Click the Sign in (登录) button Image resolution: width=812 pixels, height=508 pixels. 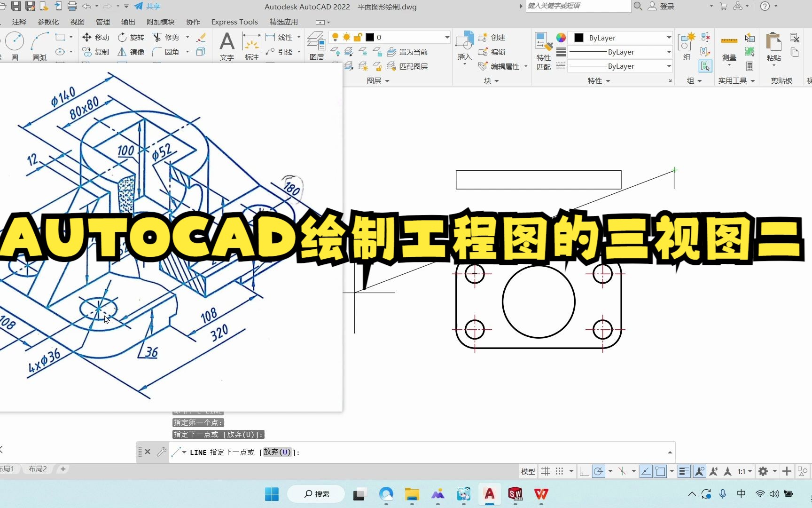[661, 6]
